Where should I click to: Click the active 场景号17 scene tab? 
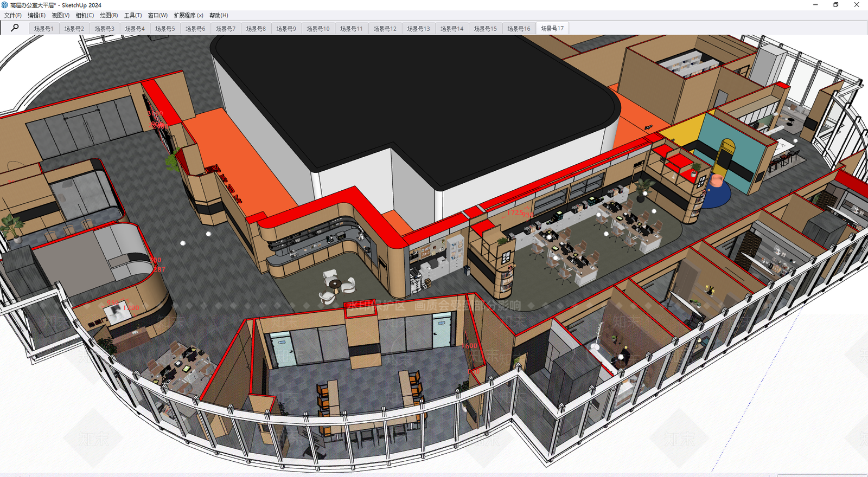[552, 28]
